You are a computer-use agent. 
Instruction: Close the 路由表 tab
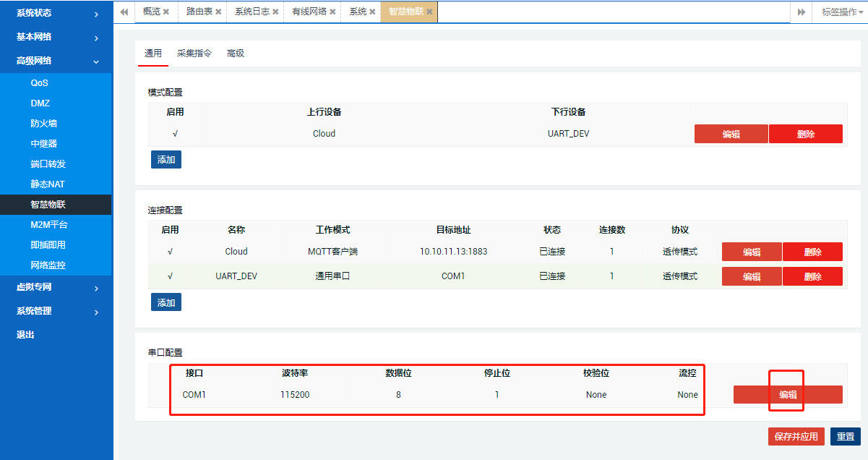tap(218, 12)
